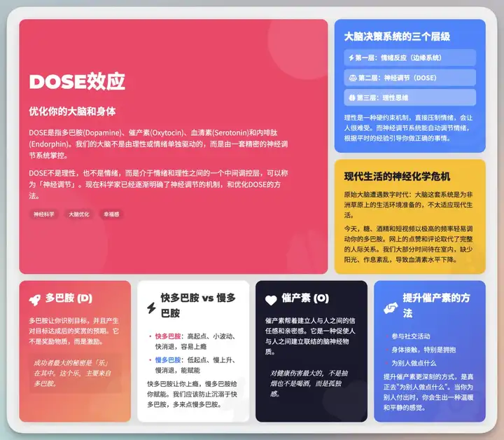Click the red 快多巴胺 bullet label
Screen dimensions: 504x440
(x=168, y=336)
